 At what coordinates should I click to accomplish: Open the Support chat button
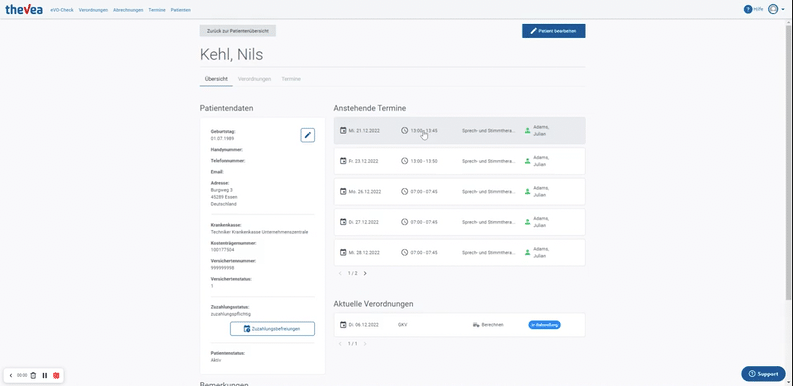click(763, 374)
